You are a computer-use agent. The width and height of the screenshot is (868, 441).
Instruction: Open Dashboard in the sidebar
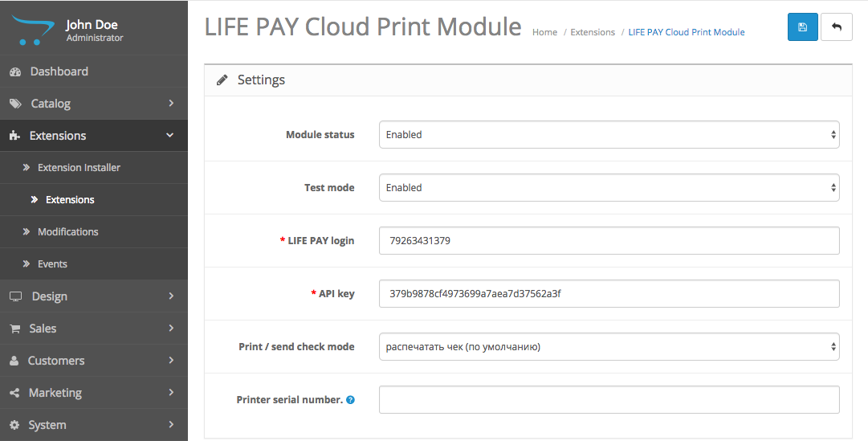94,71
